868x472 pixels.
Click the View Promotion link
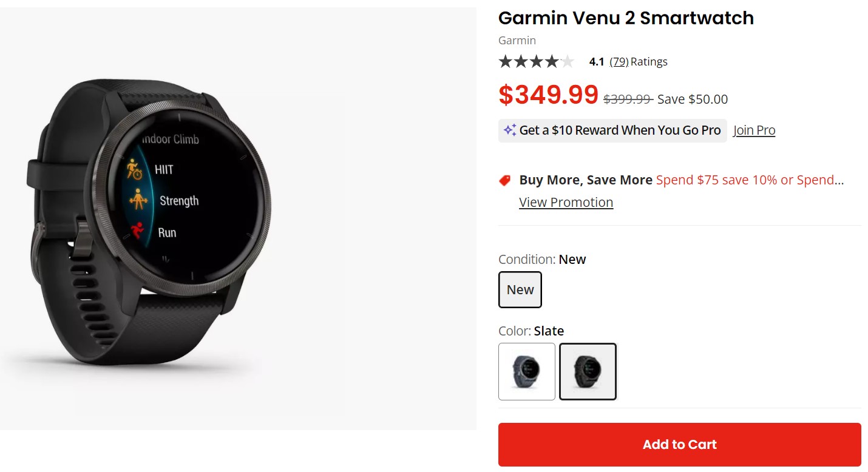(x=566, y=202)
